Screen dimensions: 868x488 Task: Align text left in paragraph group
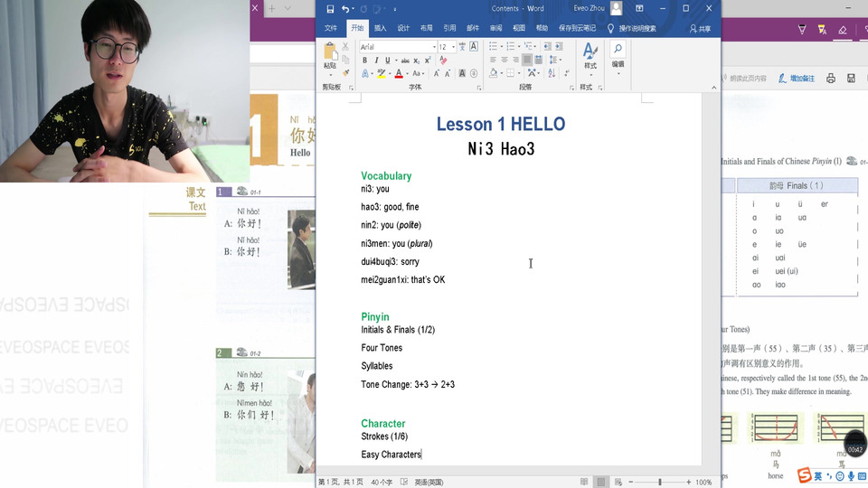click(x=493, y=60)
